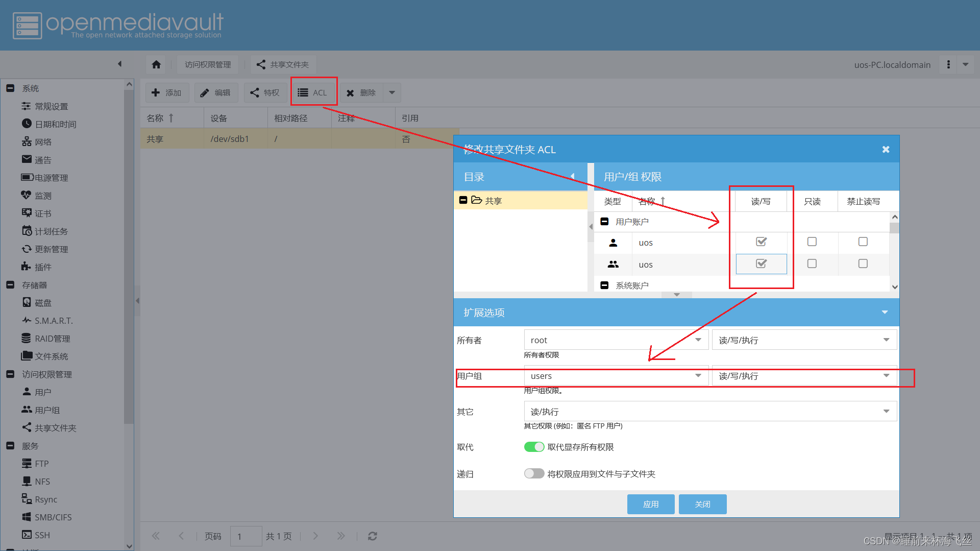The width and height of the screenshot is (980, 551).
Task: Toggle 取代显存所有权限 switch
Action: (534, 447)
